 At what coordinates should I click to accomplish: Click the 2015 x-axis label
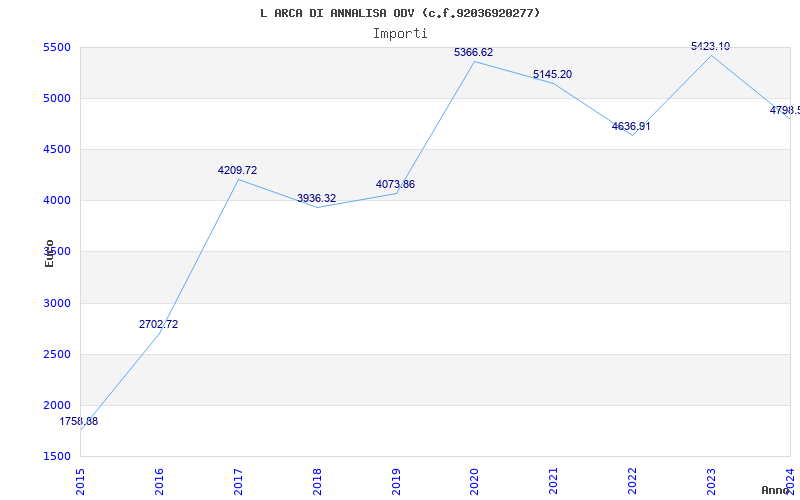[80, 481]
